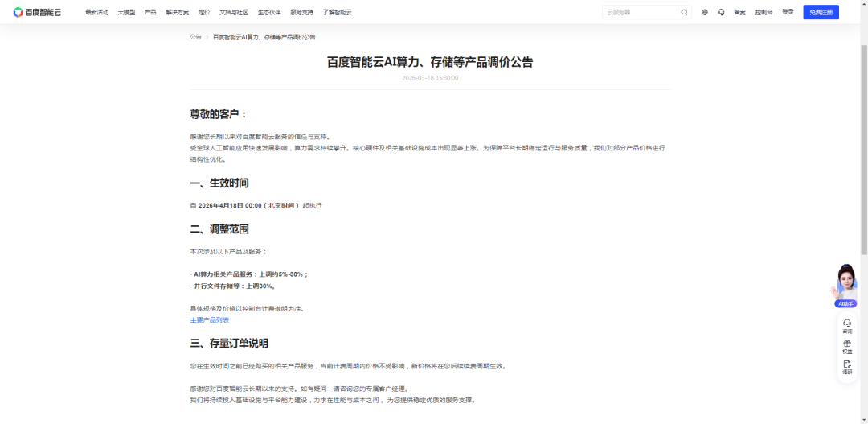868x424 pixels.
Task: Click the headset support icon in header
Action: [x=721, y=12]
